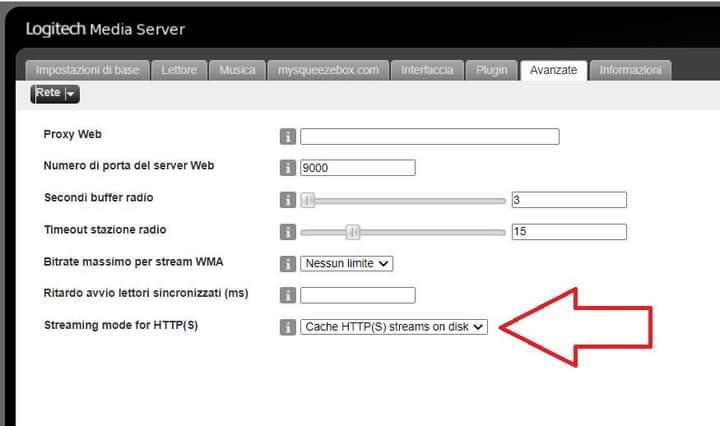Viewport: 720px width, 426px height.
Task: Click the Secondi buffer radio slider handle
Action: pos(308,200)
